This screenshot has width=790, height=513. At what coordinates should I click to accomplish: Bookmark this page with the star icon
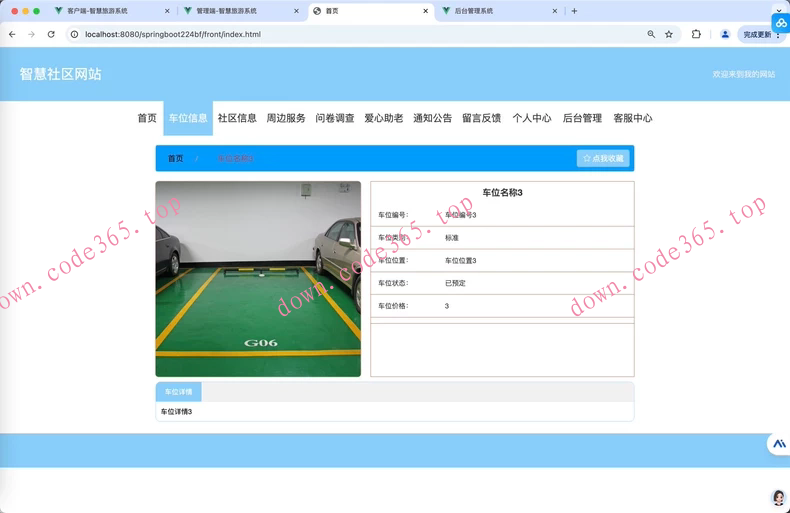[x=669, y=34]
